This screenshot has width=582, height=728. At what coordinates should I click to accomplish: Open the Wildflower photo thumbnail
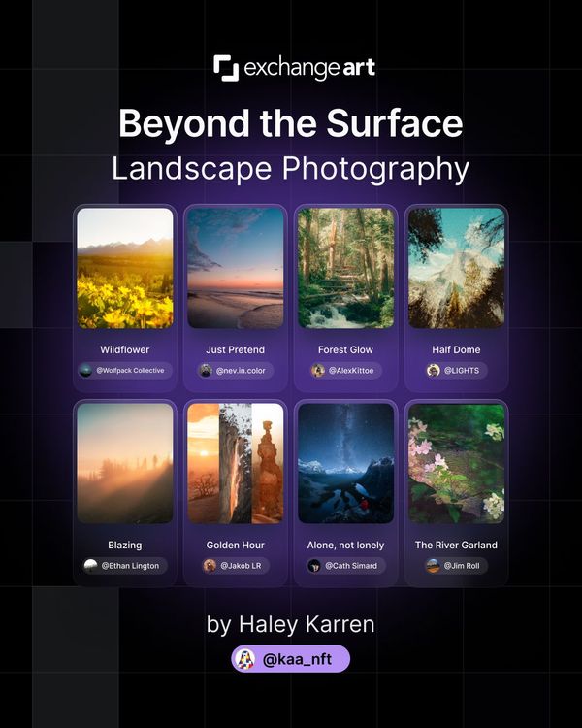pyautogui.click(x=125, y=268)
